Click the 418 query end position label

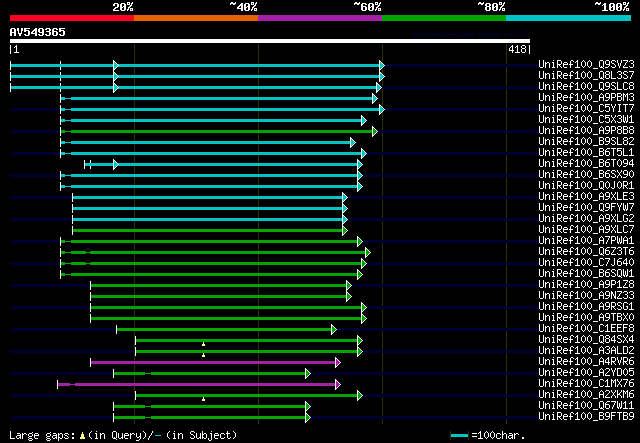pyautogui.click(x=517, y=50)
